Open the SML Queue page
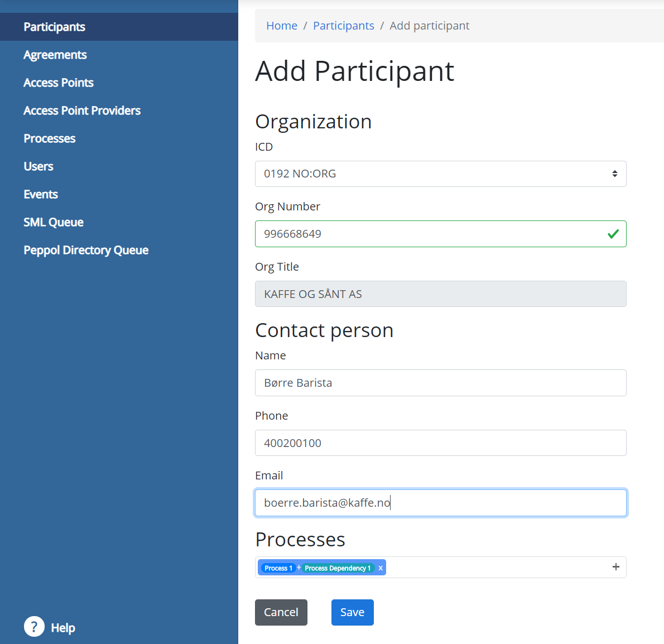This screenshot has width=664, height=644. click(x=53, y=222)
